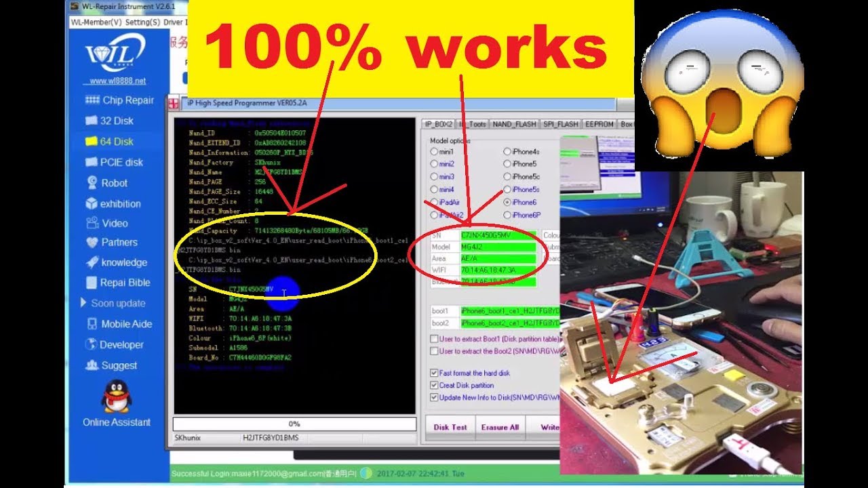Open the Partners section
Viewport: 868px width, 488px height.
tap(111, 242)
